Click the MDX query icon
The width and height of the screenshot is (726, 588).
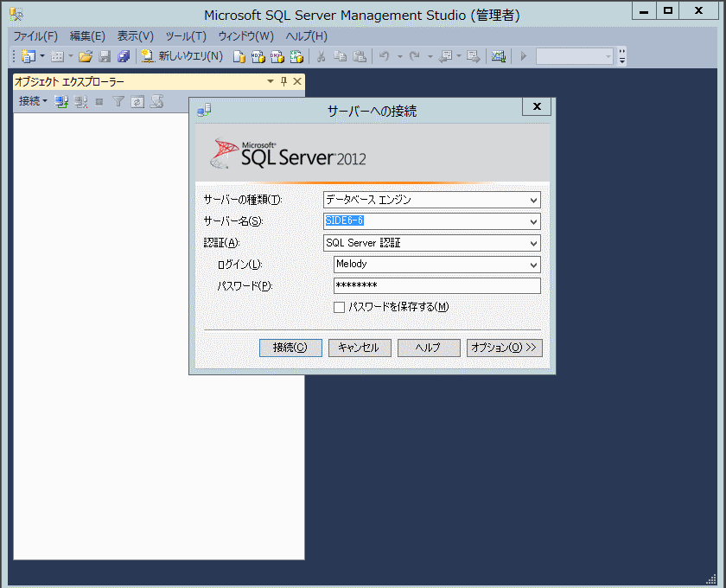tap(258, 56)
